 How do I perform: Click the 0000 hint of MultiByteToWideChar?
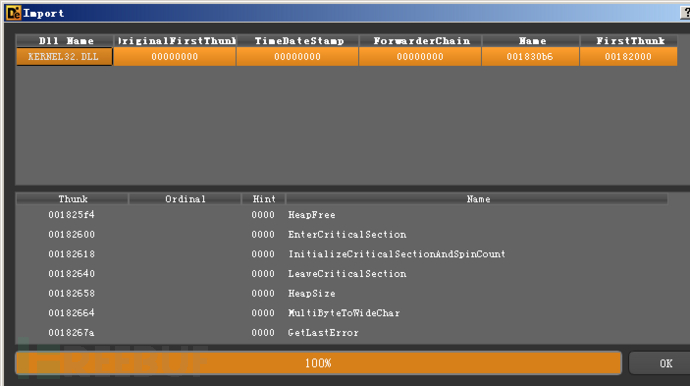pos(263,313)
